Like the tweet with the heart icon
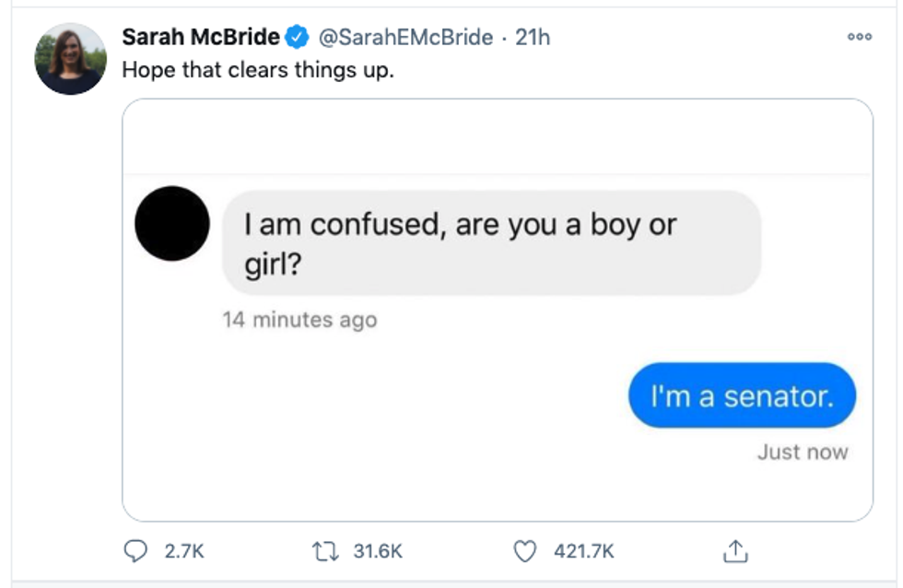Image resolution: width=903 pixels, height=588 pixels. [x=524, y=551]
